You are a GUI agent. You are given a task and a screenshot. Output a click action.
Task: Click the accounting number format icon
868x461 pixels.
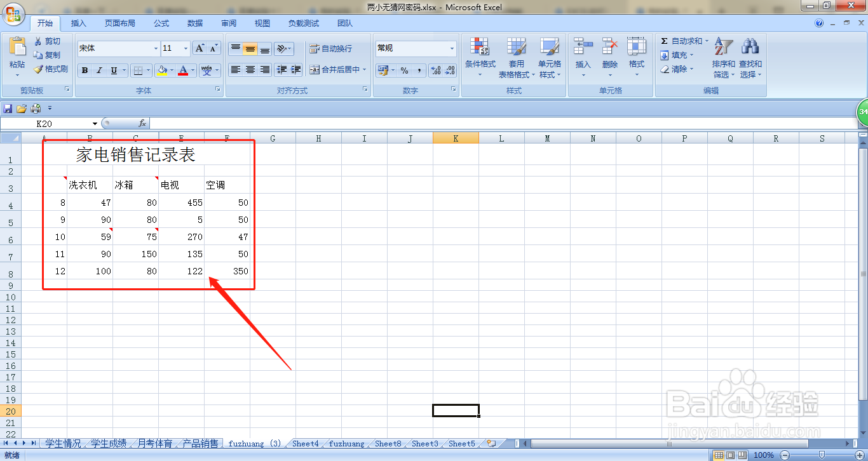click(383, 70)
